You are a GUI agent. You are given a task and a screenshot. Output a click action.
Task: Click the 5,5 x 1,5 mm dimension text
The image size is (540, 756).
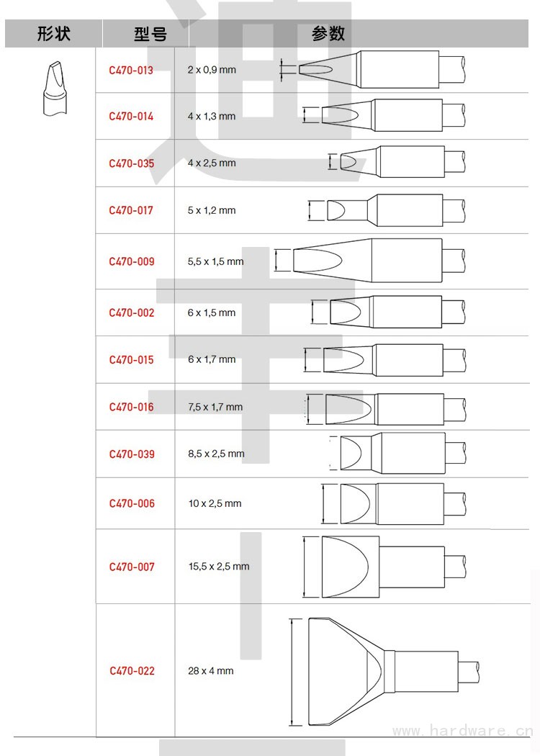215,261
